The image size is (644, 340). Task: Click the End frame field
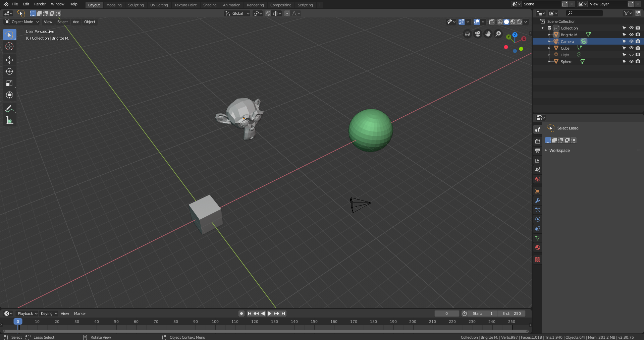point(511,314)
